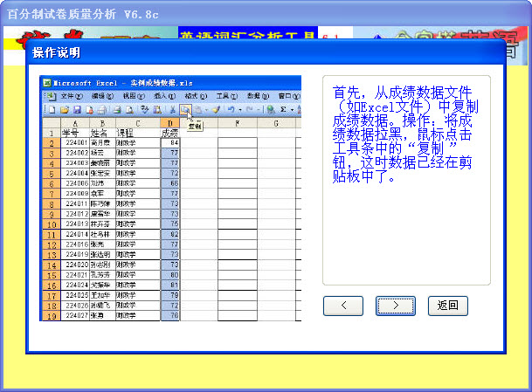Open the 文件 menu in Excel
This screenshot has width=532, height=392.
click(72, 96)
